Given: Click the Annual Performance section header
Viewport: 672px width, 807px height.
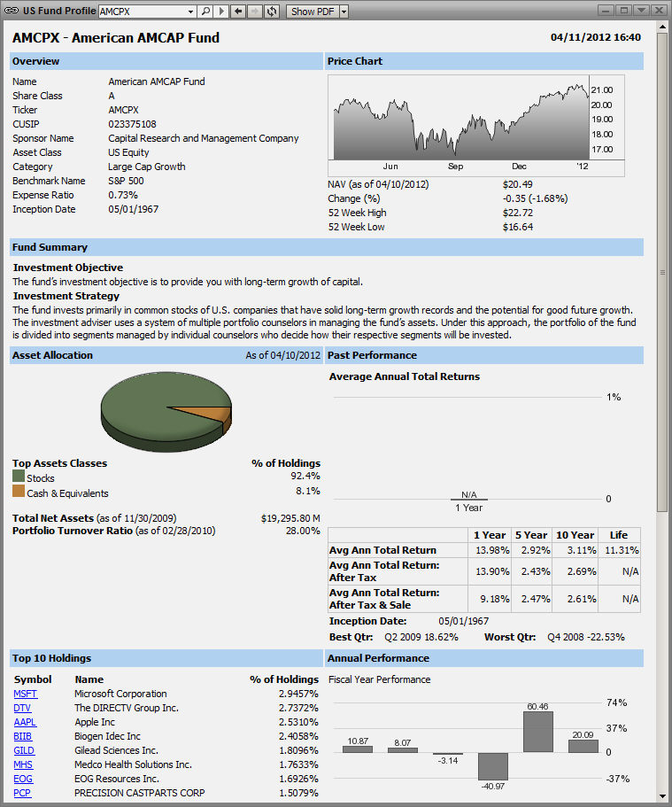Looking at the screenshot, I should click(484, 658).
